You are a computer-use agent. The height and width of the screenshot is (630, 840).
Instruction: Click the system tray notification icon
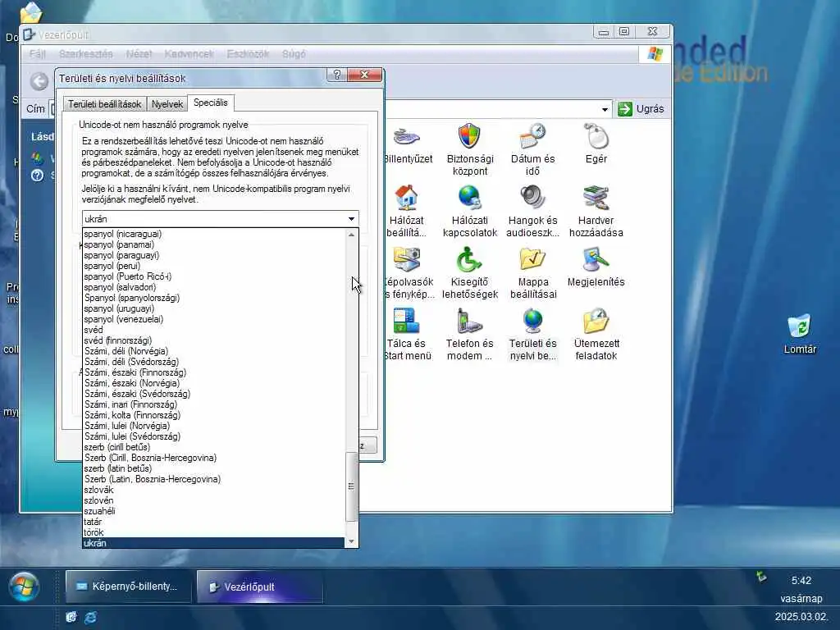(x=761, y=577)
